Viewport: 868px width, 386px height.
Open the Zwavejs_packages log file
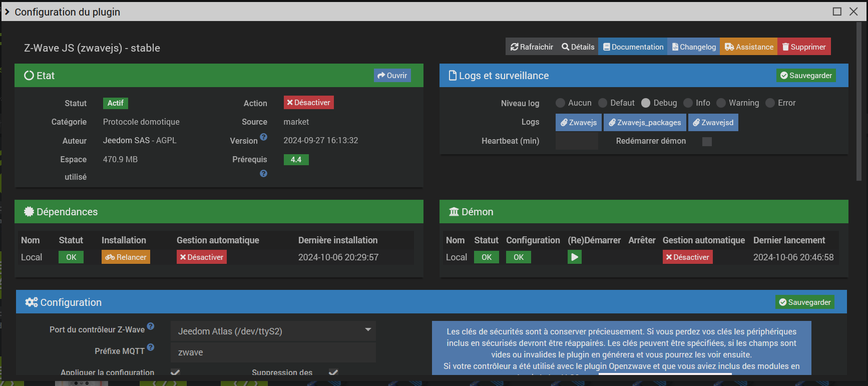pyautogui.click(x=645, y=123)
